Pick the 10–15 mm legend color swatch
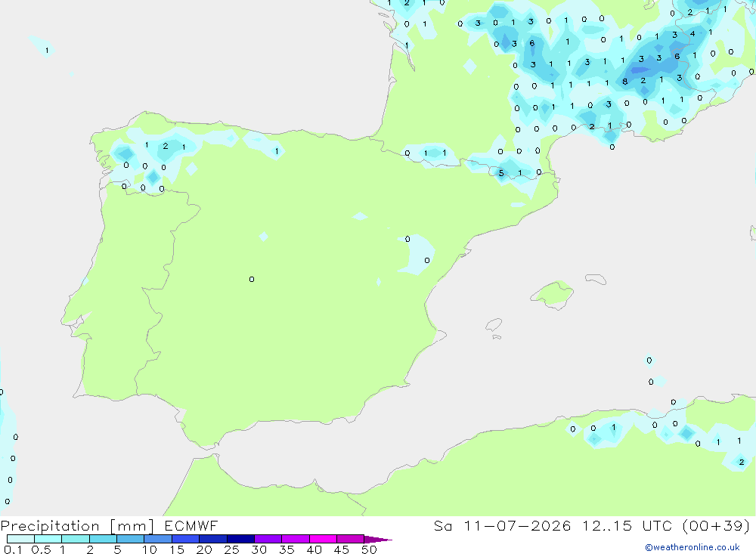Image resolution: width=756 pixels, height=554 pixels. (x=158, y=539)
